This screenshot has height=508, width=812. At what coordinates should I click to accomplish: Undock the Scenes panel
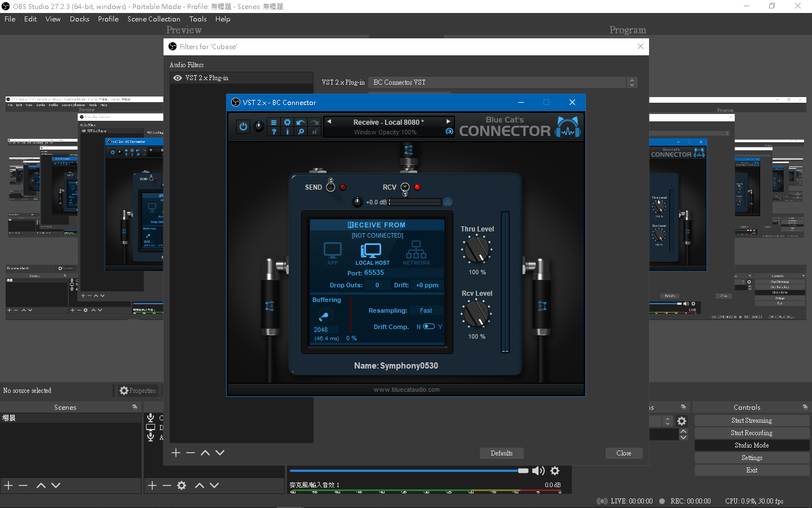135,407
